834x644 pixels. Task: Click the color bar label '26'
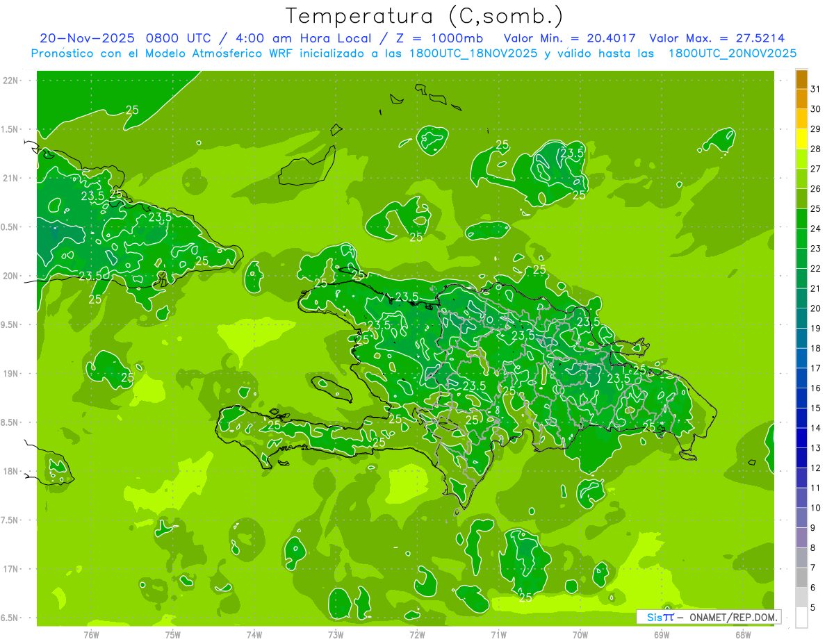point(816,189)
